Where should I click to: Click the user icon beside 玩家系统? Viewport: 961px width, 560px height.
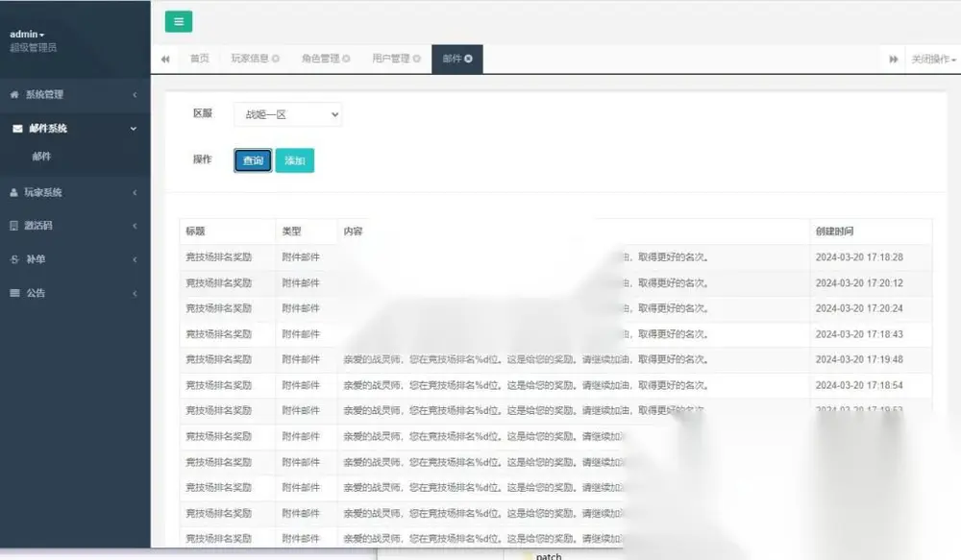(14, 192)
